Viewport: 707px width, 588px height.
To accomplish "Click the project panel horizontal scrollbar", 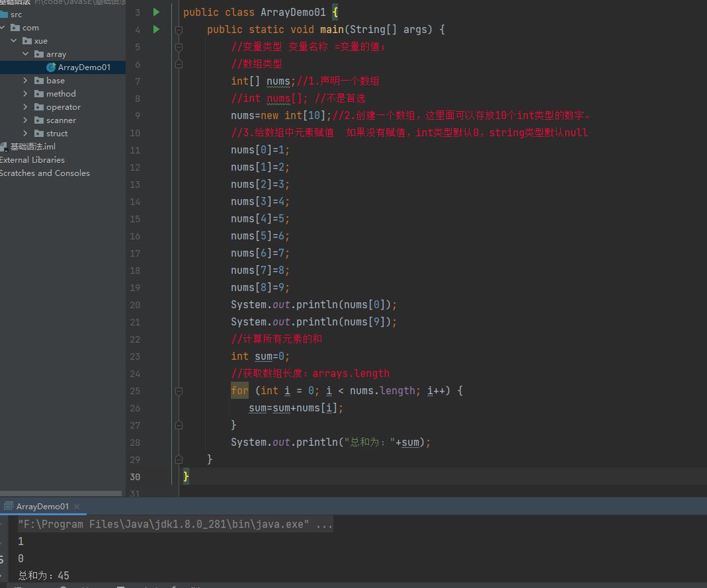I will pos(61,493).
